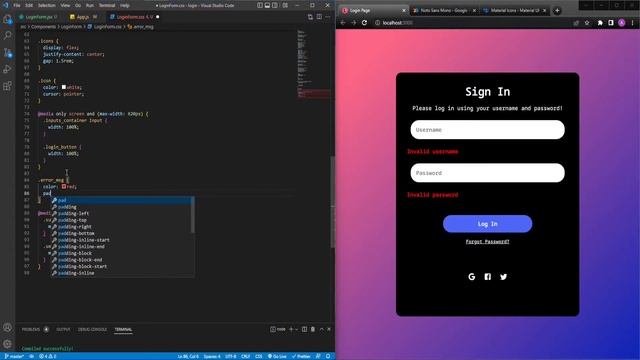Switch to the App.js editor tab
Screen dimensions: 640x360
click(x=83, y=17)
